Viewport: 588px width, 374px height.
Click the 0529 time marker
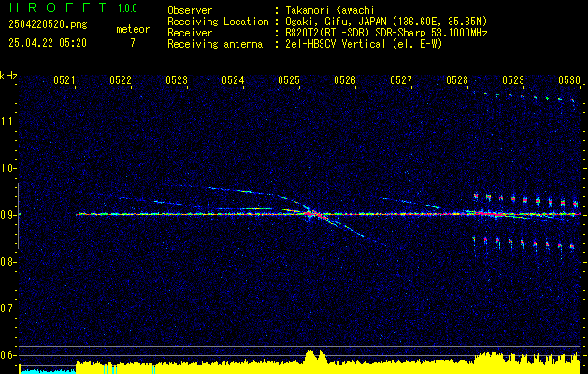click(513, 79)
